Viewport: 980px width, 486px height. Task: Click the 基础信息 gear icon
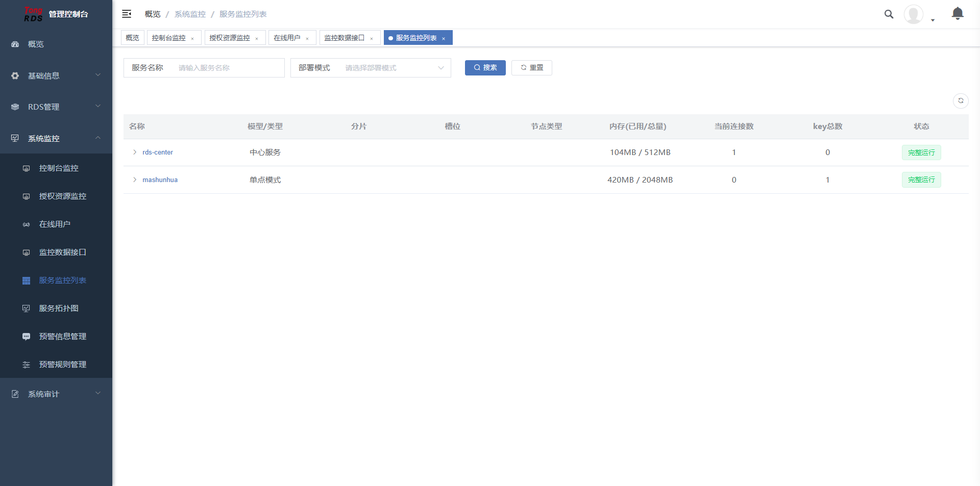(15, 76)
